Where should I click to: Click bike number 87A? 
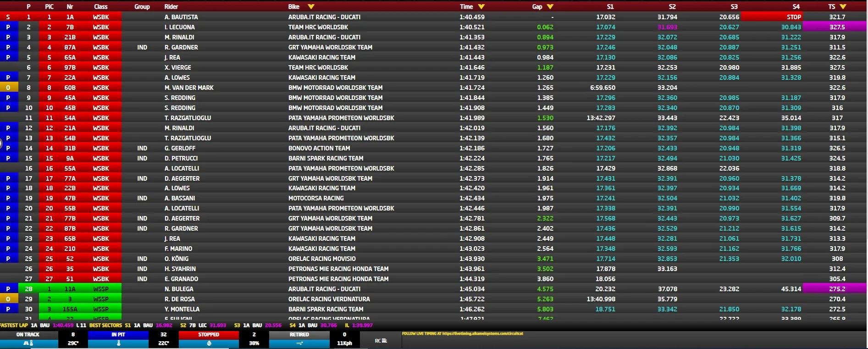(70, 47)
